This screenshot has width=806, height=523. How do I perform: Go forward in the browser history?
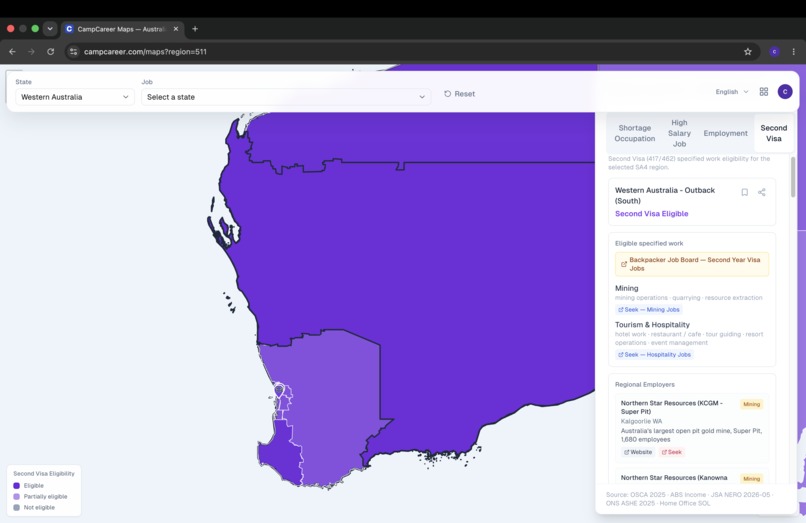(31, 51)
